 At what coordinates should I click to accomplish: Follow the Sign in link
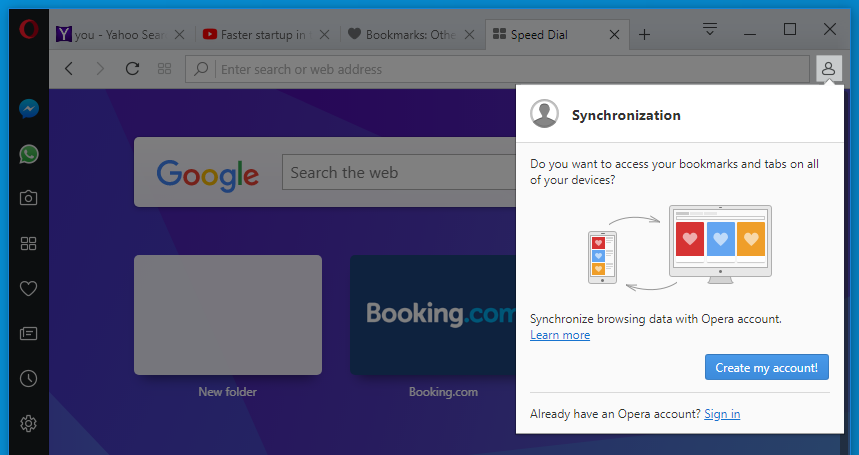click(x=722, y=414)
